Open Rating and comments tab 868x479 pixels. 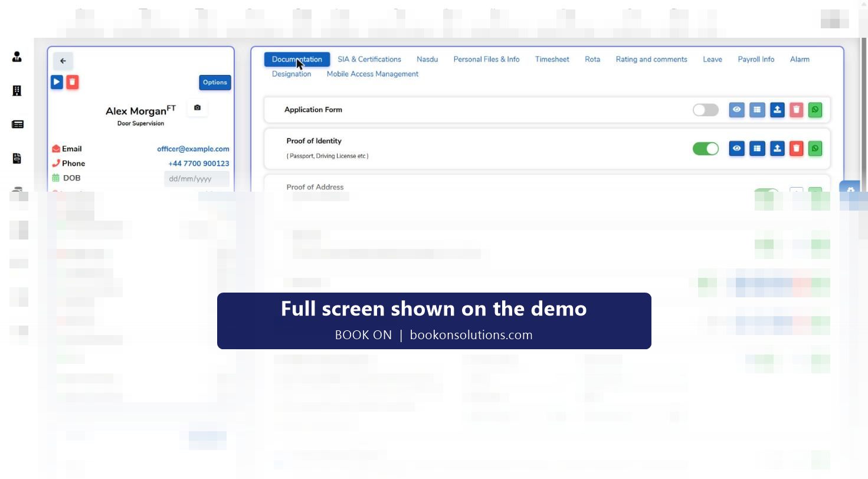click(x=651, y=59)
